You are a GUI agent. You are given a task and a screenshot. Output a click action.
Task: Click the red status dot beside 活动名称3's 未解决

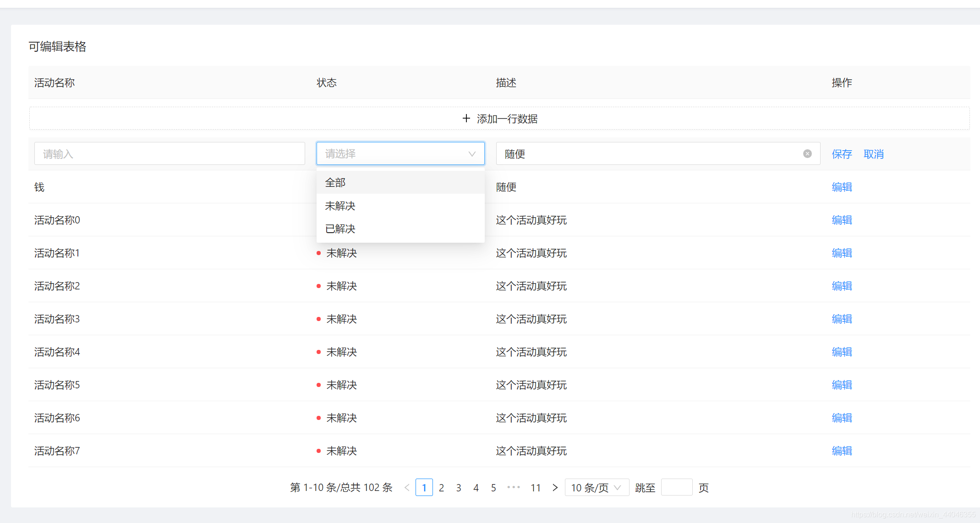[318, 319]
